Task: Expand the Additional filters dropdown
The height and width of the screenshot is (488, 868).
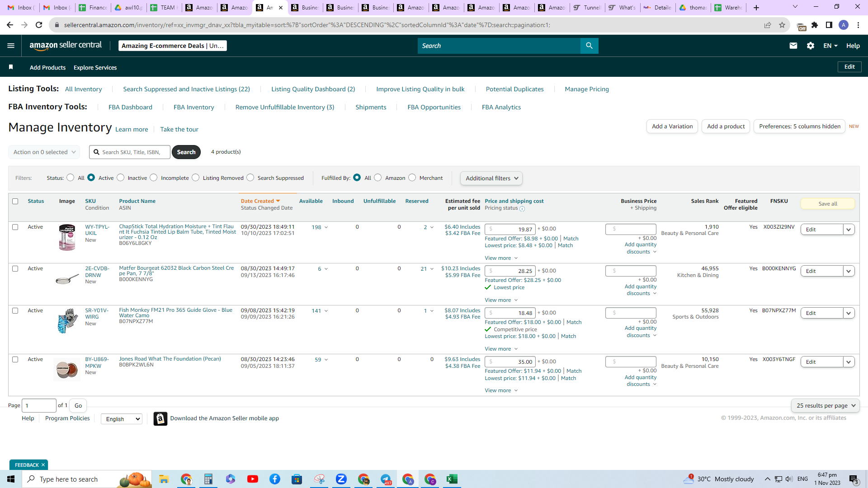Action: [491, 178]
